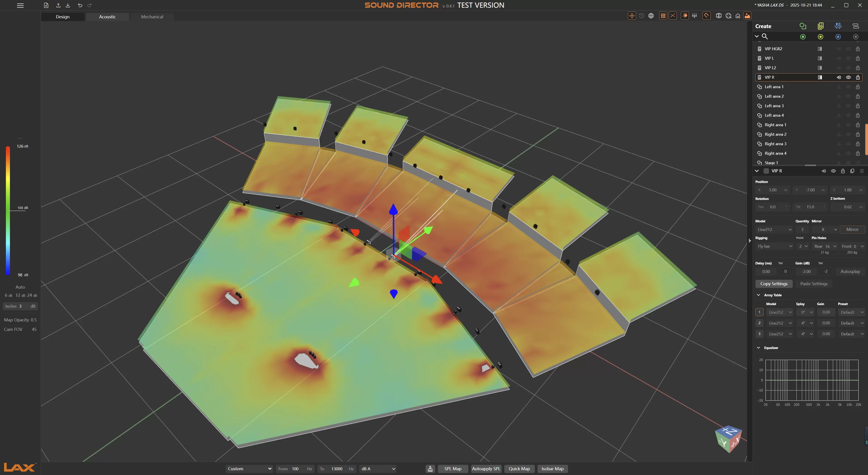The height and width of the screenshot is (475, 868).
Task: Click the undo arrow icon
Action: pos(80,5)
